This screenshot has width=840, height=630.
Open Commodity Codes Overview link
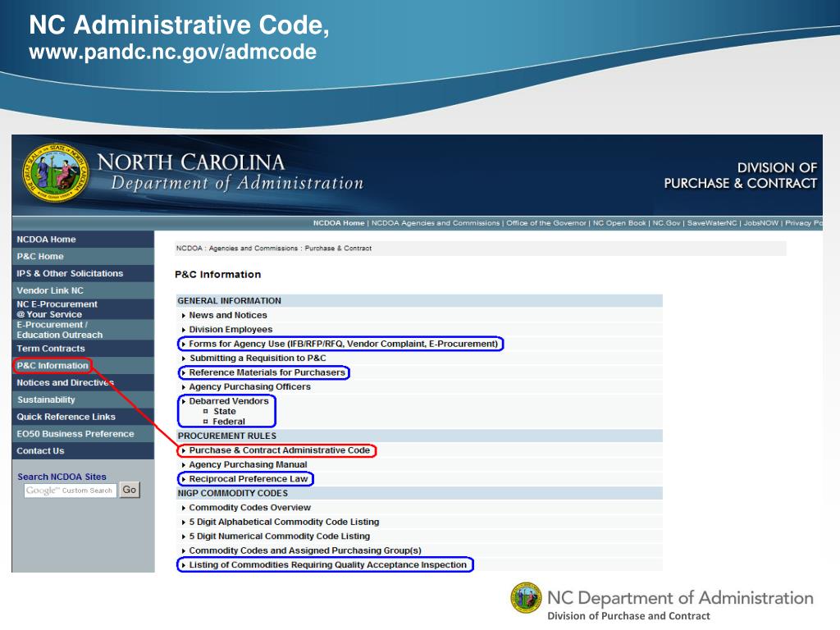point(249,508)
